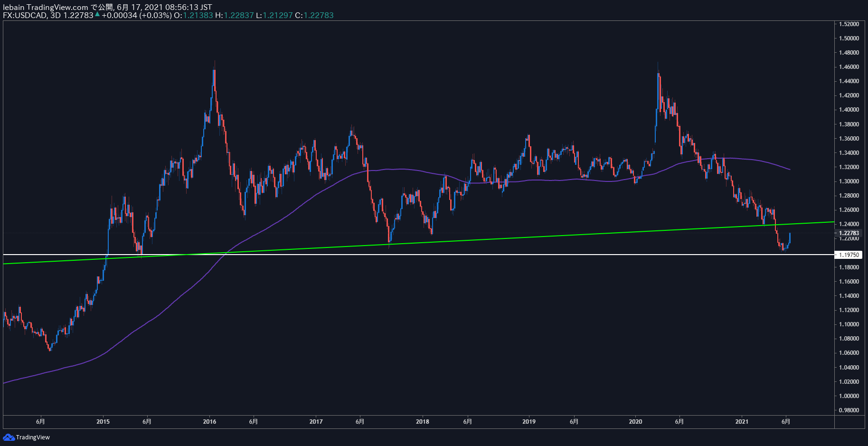Click the 2018 label on time axis

(422, 421)
